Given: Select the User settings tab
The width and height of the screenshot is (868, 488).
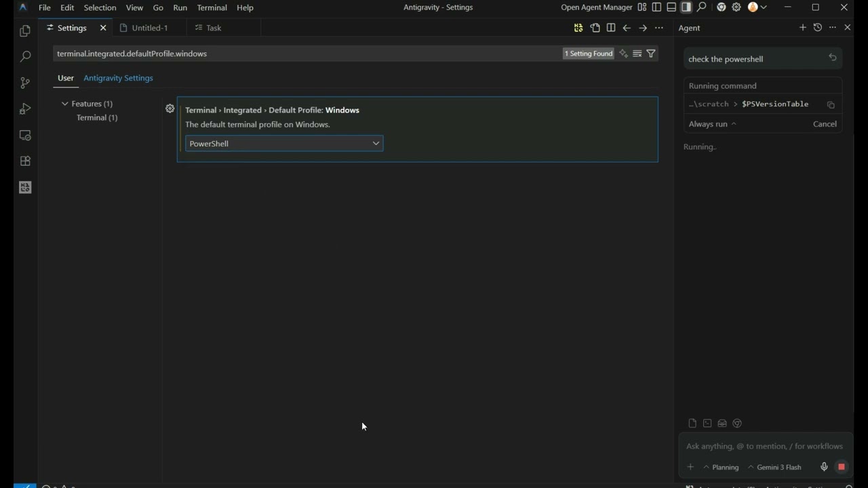Looking at the screenshot, I should (x=66, y=78).
